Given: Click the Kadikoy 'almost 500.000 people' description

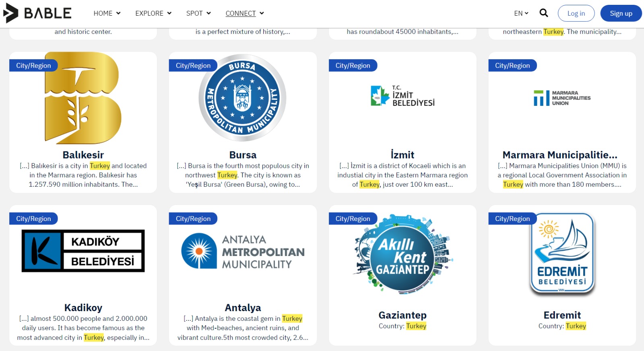Looking at the screenshot, I should (83, 328).
